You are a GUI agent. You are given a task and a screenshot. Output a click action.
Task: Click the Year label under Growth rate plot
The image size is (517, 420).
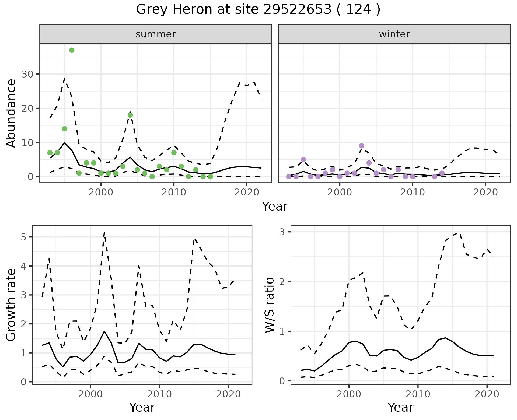[142, 408]
